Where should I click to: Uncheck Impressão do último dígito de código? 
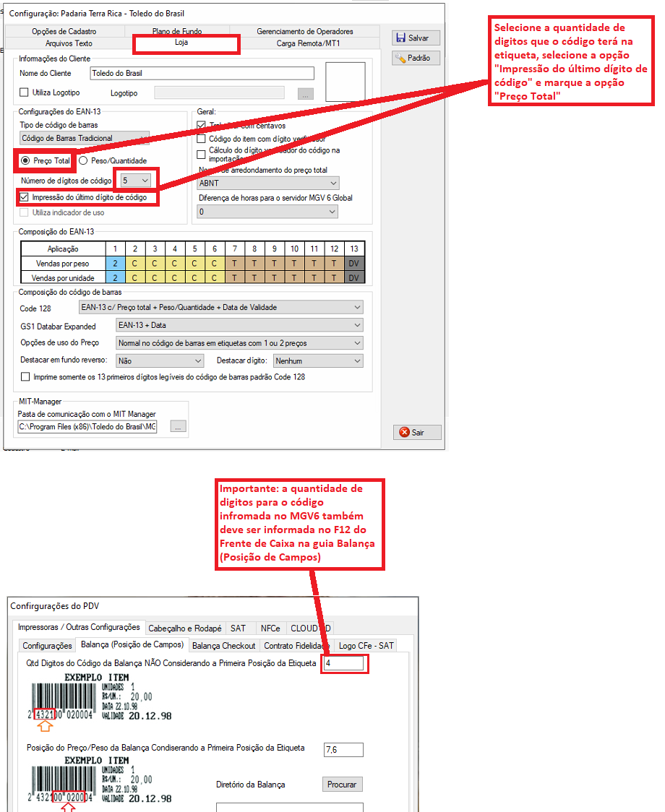pyautogui.click(x=25, y=197)
